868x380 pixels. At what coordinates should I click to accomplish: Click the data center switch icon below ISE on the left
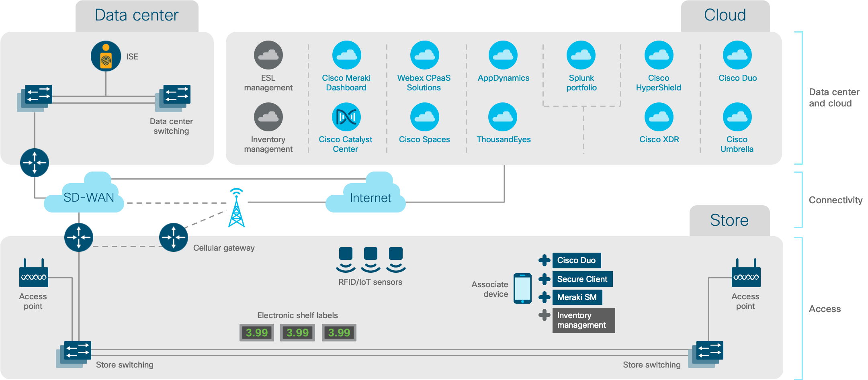(x=35, y=98)
